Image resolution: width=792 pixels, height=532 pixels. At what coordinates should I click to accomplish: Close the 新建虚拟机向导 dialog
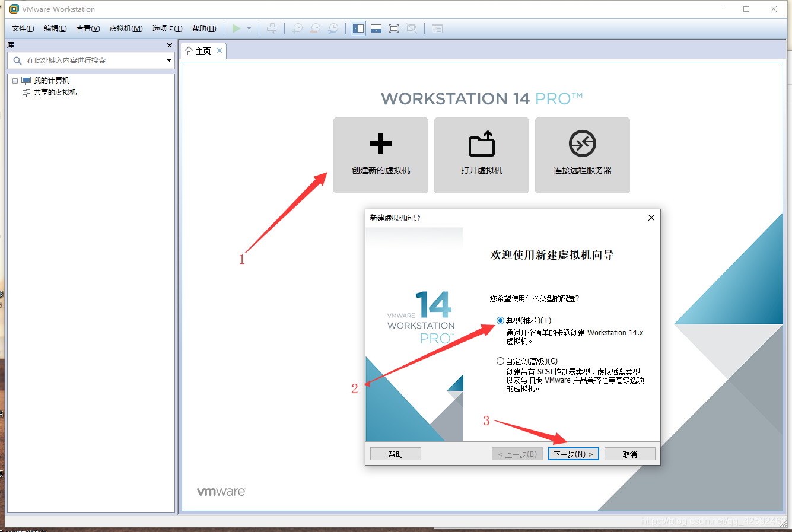[x=651, y=218]
